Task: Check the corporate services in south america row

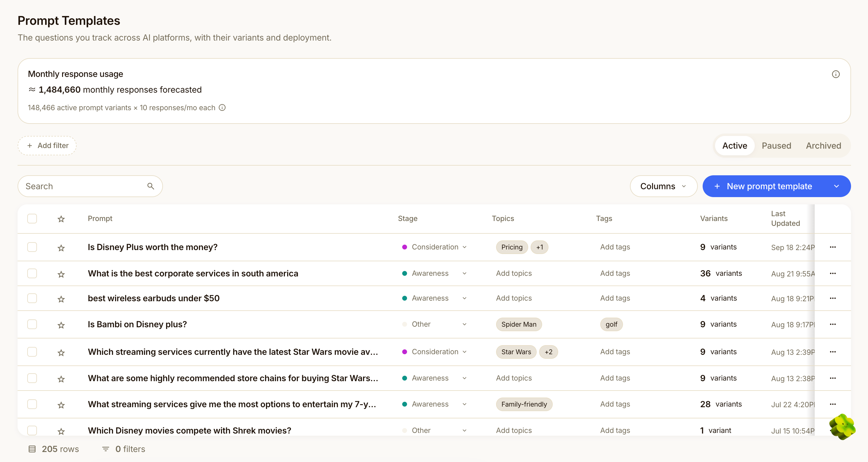Action: pos(32,273)
